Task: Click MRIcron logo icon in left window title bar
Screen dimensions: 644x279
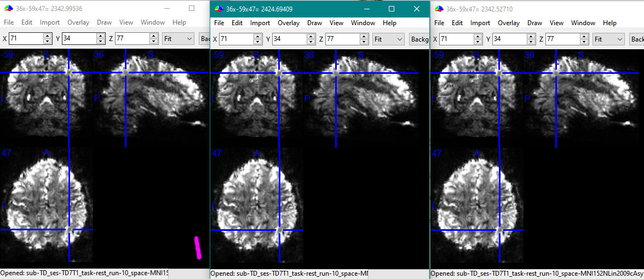Action: coord(9,9)
